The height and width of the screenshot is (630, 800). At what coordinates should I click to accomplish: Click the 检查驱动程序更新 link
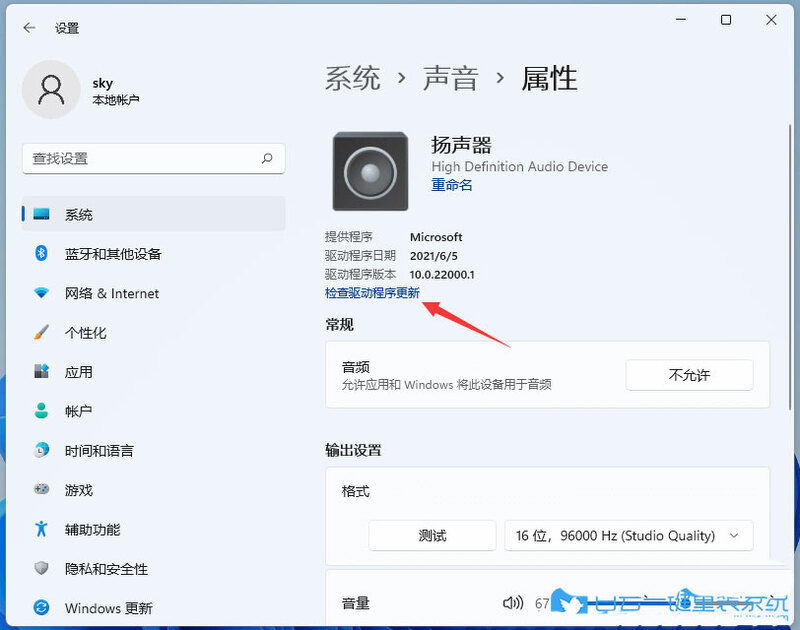point(374,293)
